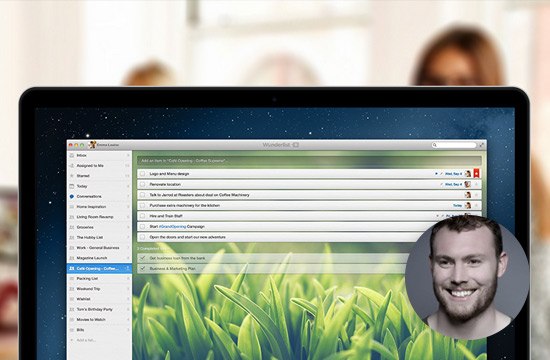550x360 pixels.
Task: Open Assigned to Me in the sidebar
Action: click(99, 166)
